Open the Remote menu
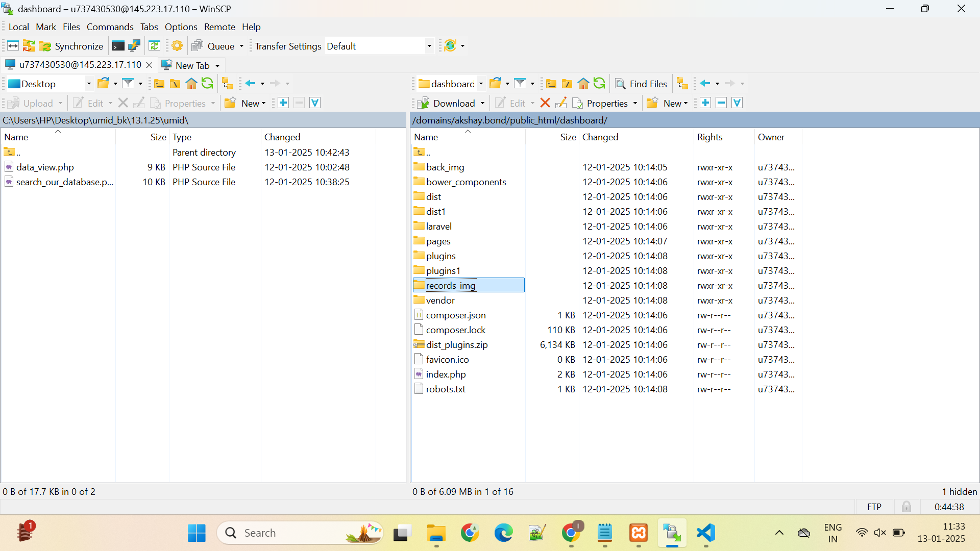This screenshot has height=551, width=980. click(x=219, y=27)
